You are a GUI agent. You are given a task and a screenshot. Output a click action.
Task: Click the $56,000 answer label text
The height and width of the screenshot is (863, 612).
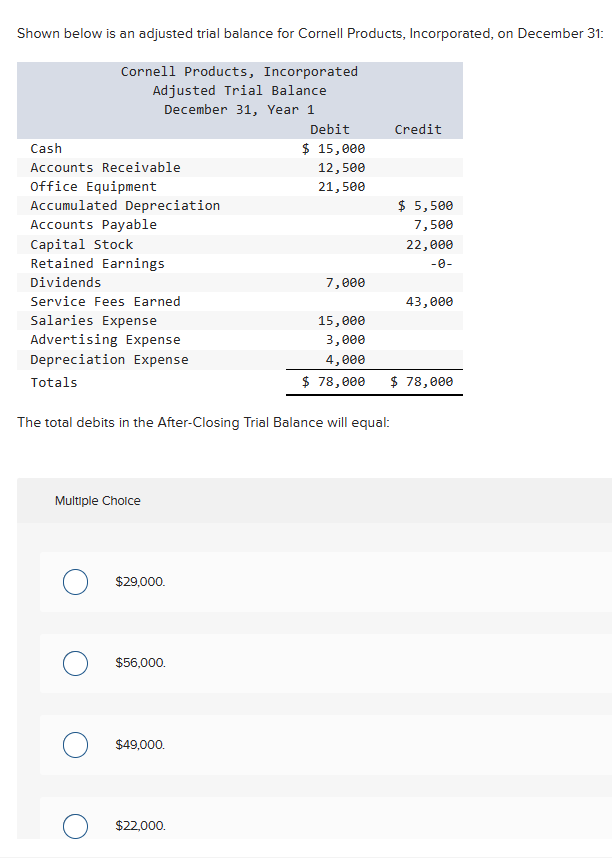coord(139,662)
